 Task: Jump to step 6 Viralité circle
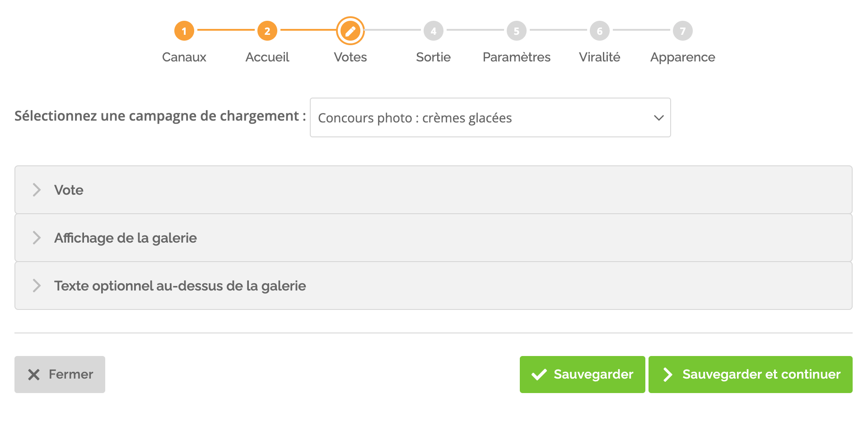600,31
